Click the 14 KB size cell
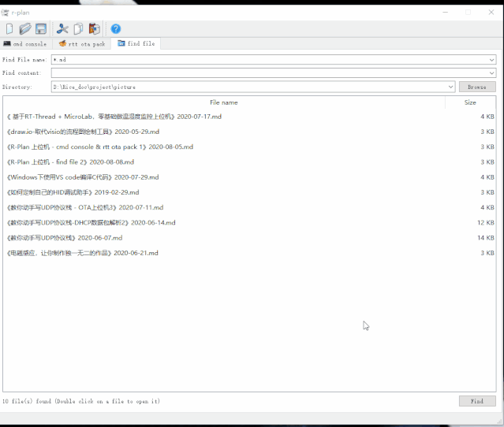Viewport: 504px width, 427px height. pyautogui.click(x=486, y=238)
